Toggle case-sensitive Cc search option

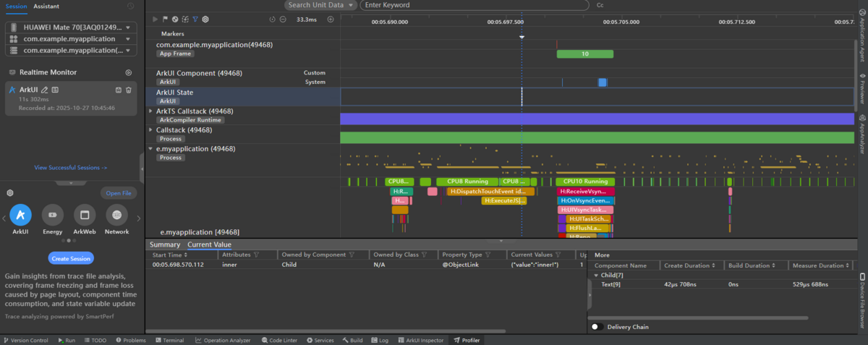(600, 5)
